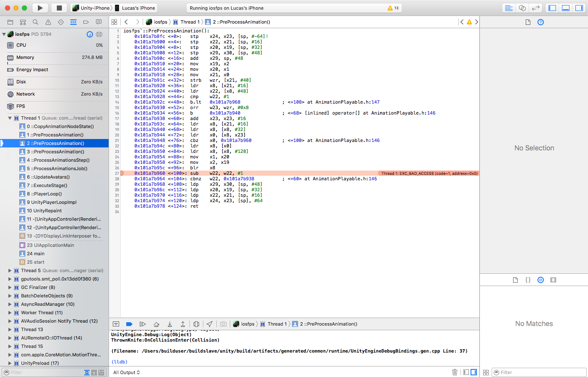This screenshot has height=377, width=588.
Task: Stop the running app
Action: pos(59,8)
